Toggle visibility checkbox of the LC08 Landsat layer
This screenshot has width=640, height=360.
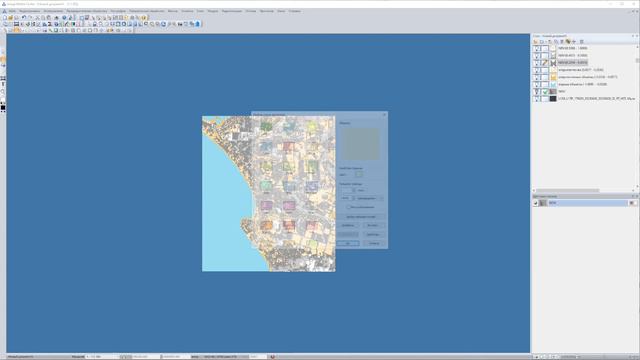537,99
